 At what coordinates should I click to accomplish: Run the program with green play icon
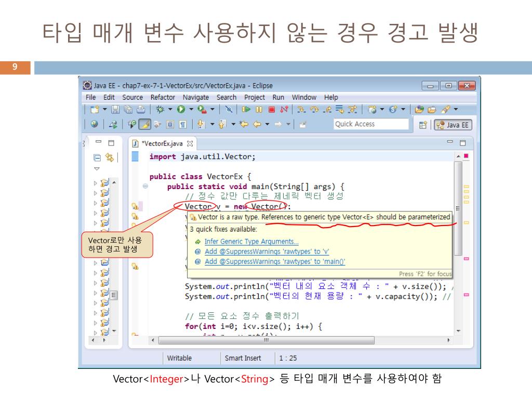[181, 109]
